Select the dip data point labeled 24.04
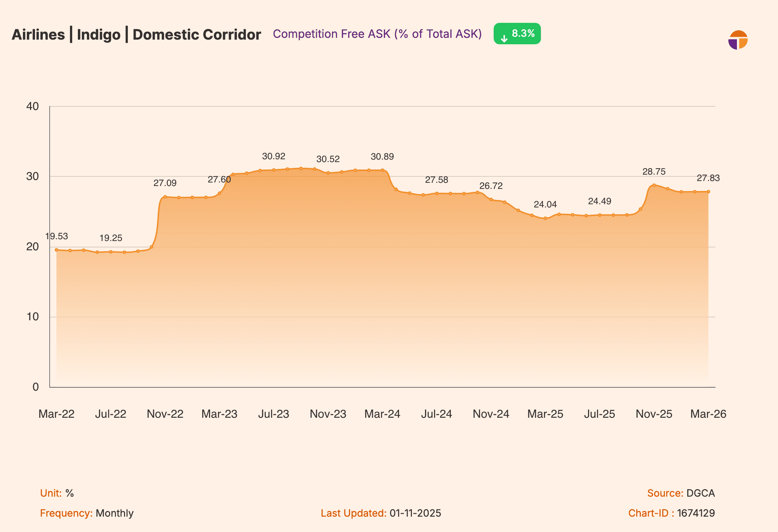This screenshot has height=532, width=778. (545, 218)
